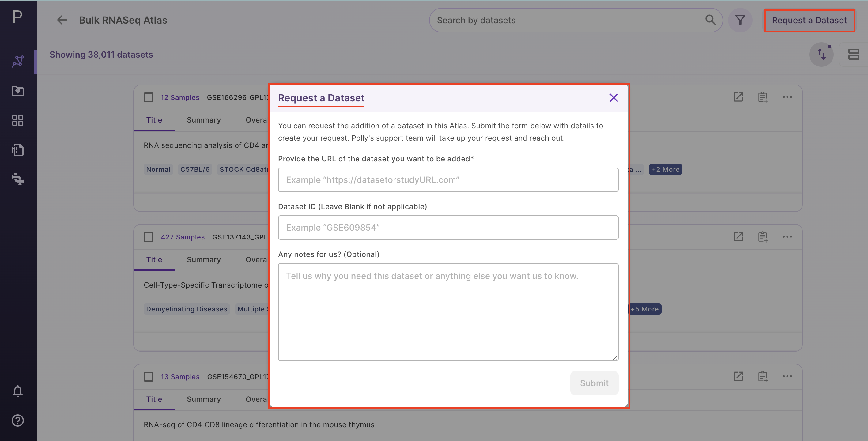Click the 427 Samples link
Viewport: 868px width, 441px height.
183,237
